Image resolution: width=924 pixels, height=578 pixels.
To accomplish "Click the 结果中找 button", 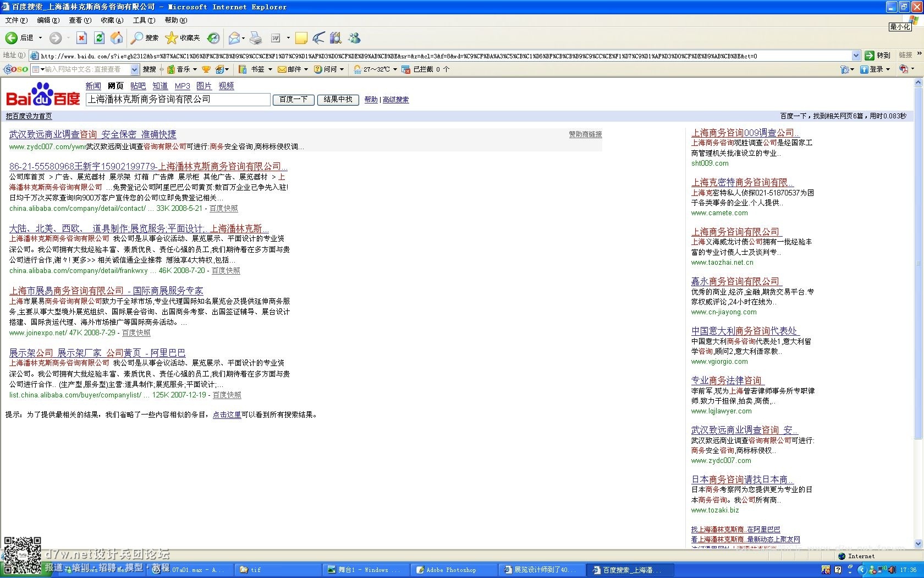I will 338,100.
